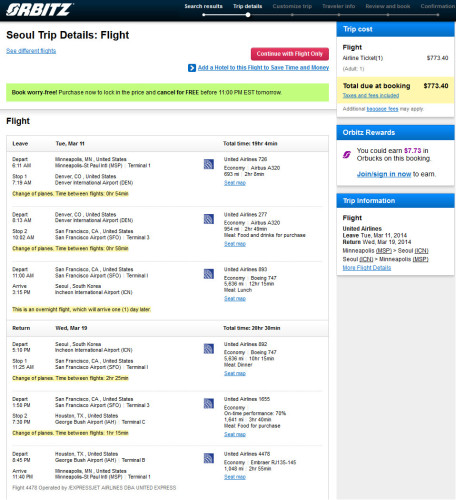The height and width of the screenshot is (500, 456).
Task: Click United logo for flight 1655
Action: click(209, 404)
